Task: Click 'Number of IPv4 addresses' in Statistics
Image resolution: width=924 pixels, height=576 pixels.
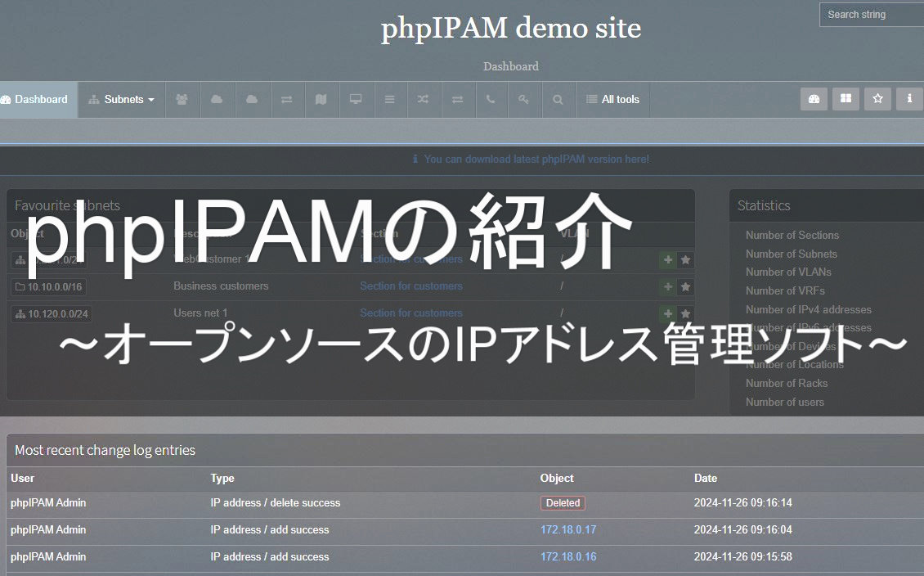Action: coord(809,309)
